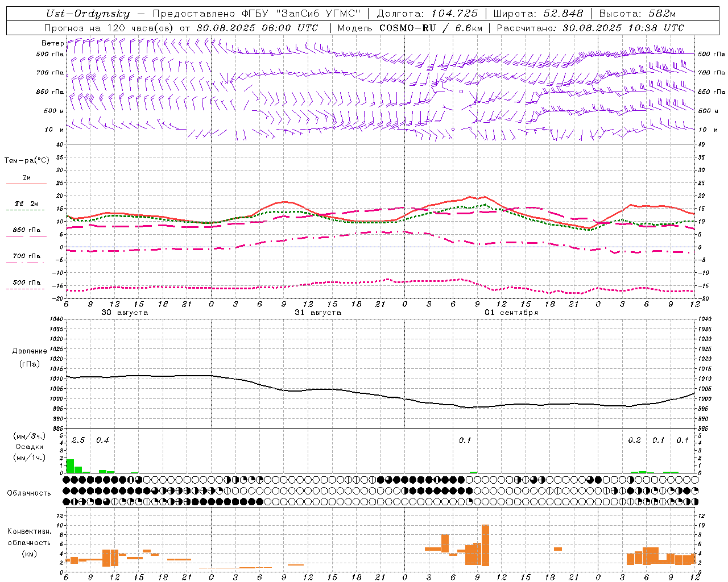Click the "Рассчитано: 30.08.2025 10:38 UTC" timestamp
This screenshot has height=582, width=728.
[590, 28]
